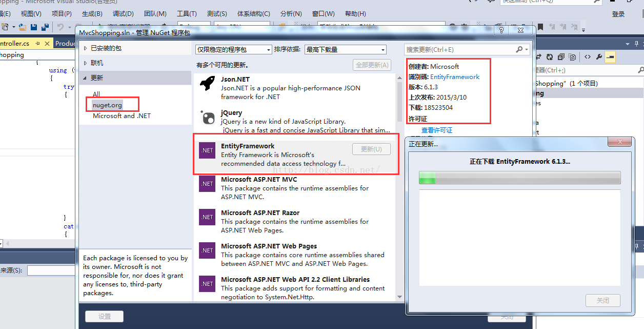
Task: Click the 更新(U) button for EntityFramework
Action: click(371, 149)
